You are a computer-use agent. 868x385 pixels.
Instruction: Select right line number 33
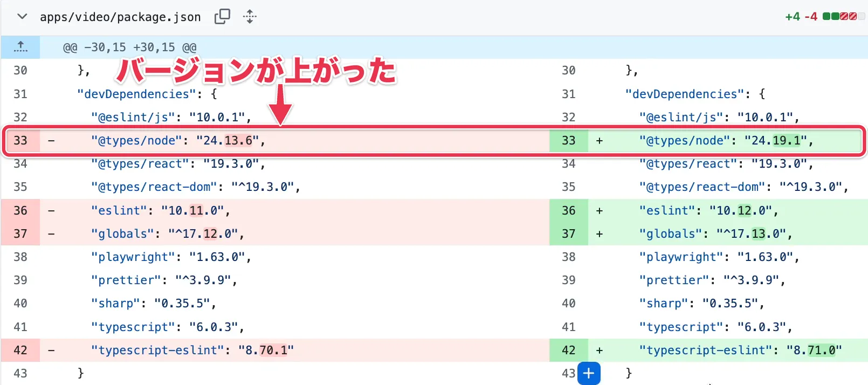(569, 141)
